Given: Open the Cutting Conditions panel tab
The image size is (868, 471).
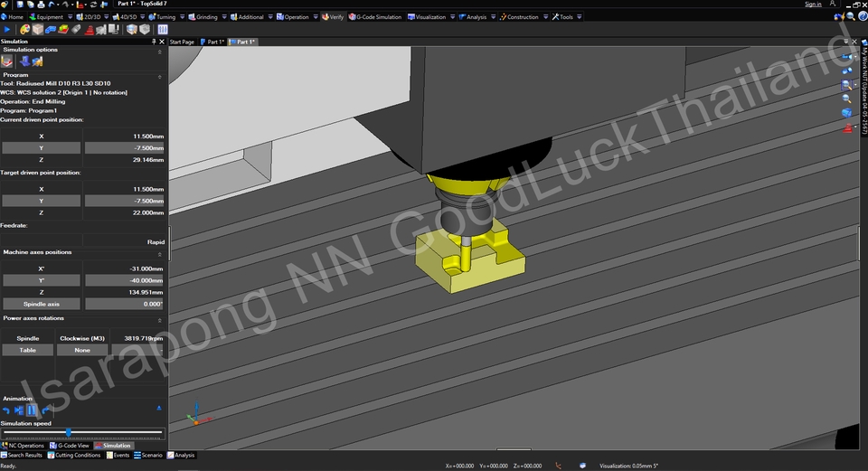Looking at the screenshot, I should (x=74, y=456).
